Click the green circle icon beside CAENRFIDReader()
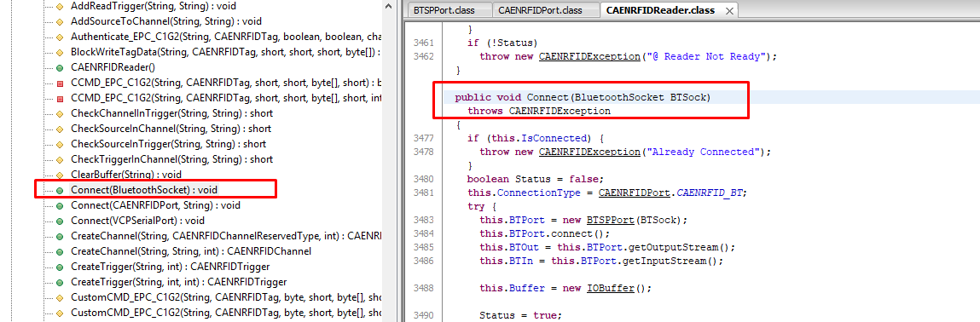Image resolution: width=980 pixels, height=322 pixels. coord(60,67)
